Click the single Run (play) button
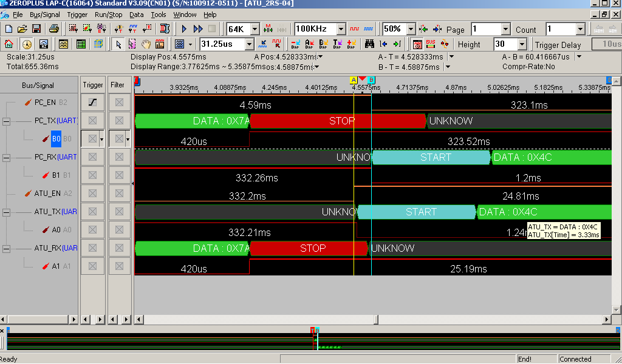The width and height of the screenshot is (622, 364). (184, 29)
